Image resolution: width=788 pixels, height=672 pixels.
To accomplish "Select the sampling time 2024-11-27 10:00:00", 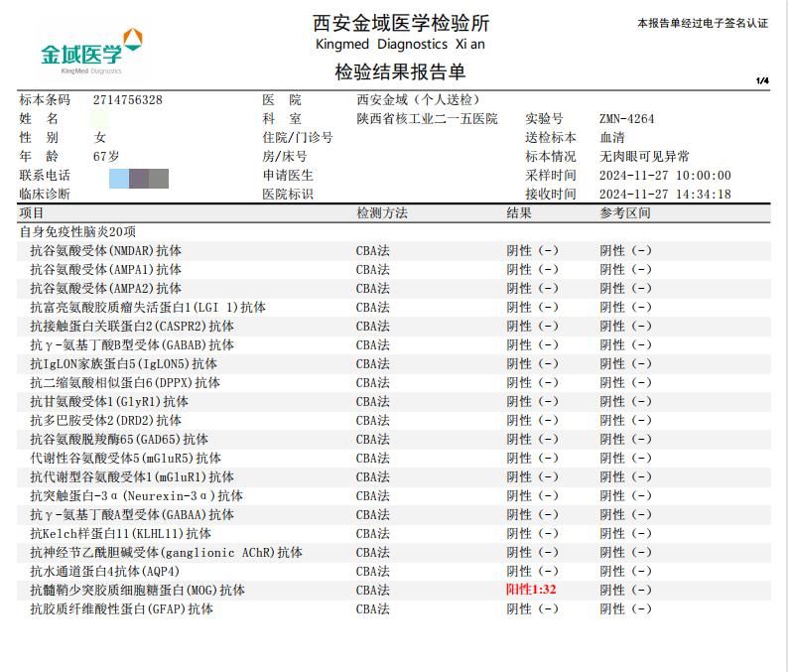I will click(665, 176).
